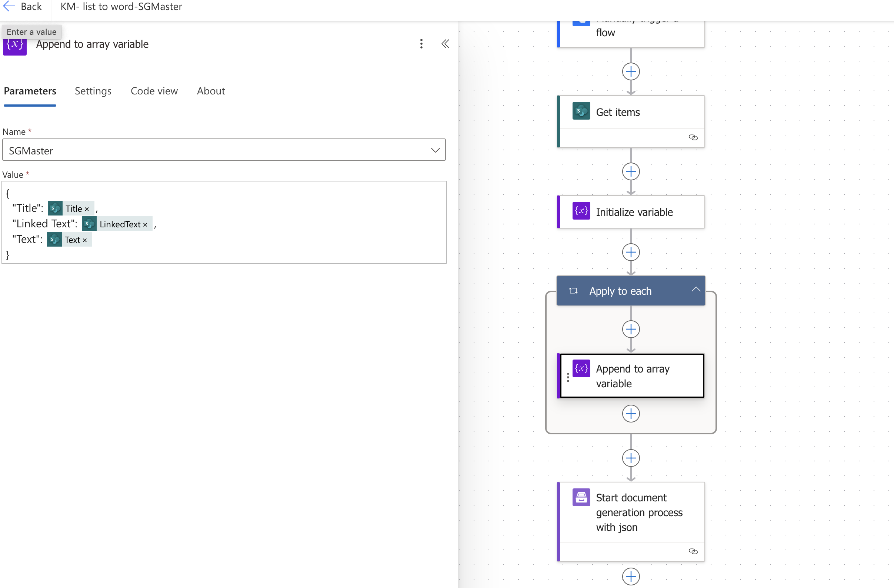This screenshot has height=588, width=894.
Task: Open the Code view tab
Action: 154,91
